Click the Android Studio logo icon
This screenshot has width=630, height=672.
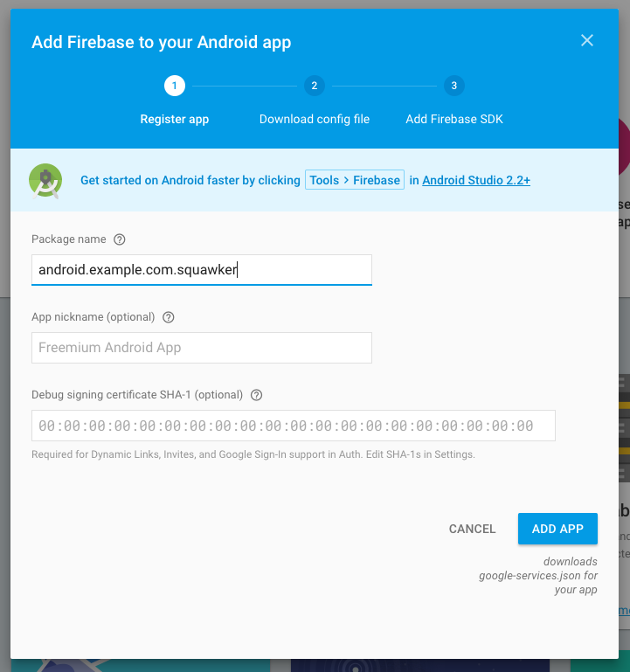(x=45, y=180)
